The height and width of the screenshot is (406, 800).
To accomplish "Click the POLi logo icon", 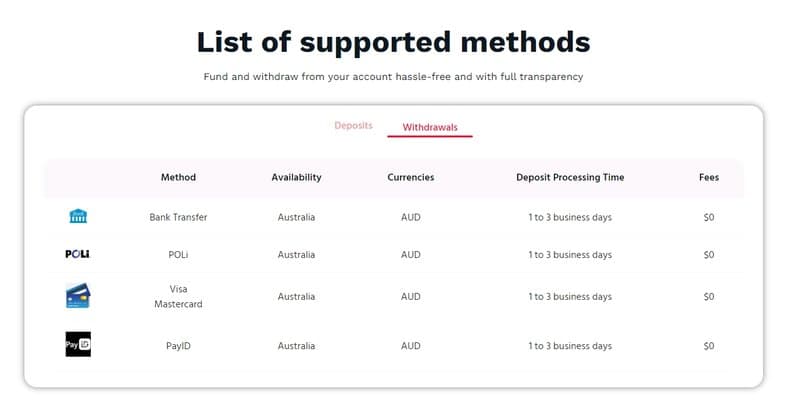I will (x=78, y=254).
